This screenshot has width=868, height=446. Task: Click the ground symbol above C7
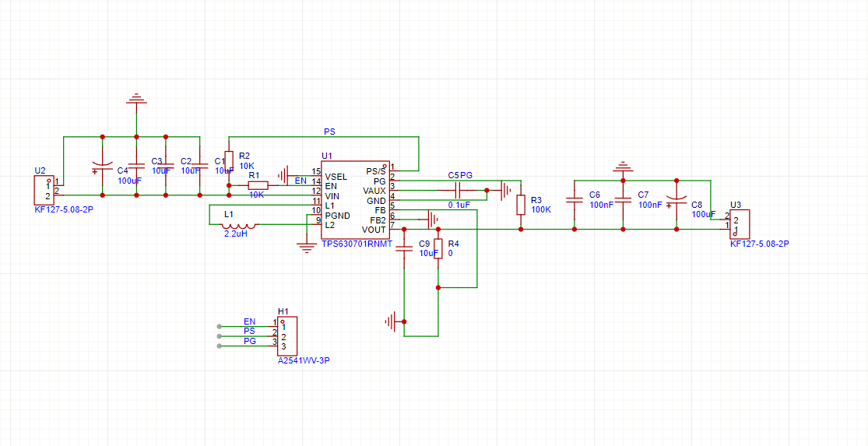click(x=622, y=167)
